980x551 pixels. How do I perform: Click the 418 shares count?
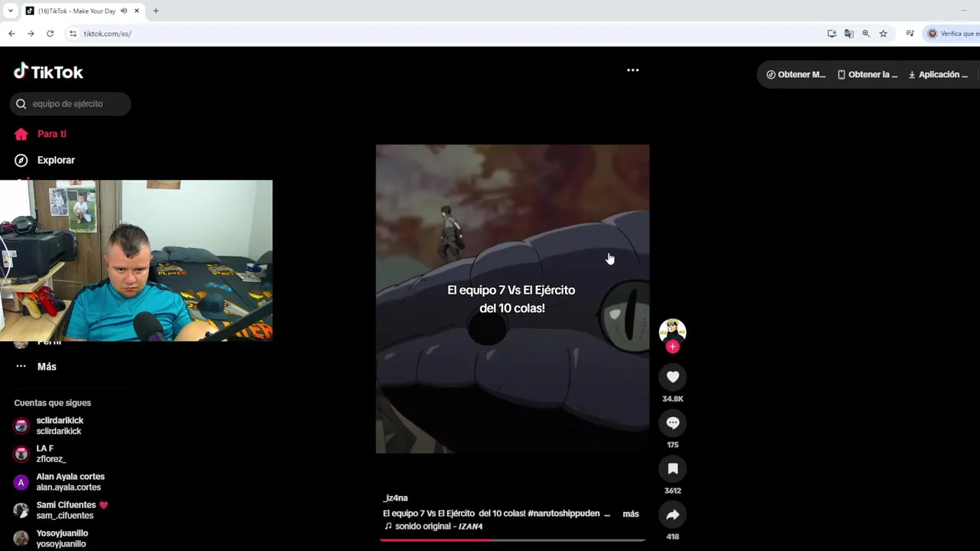(x=673, y=536)
